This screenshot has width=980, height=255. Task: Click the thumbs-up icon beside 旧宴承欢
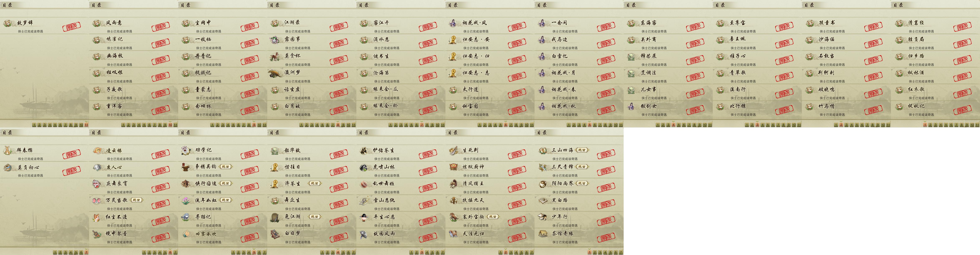pos(186,234)
